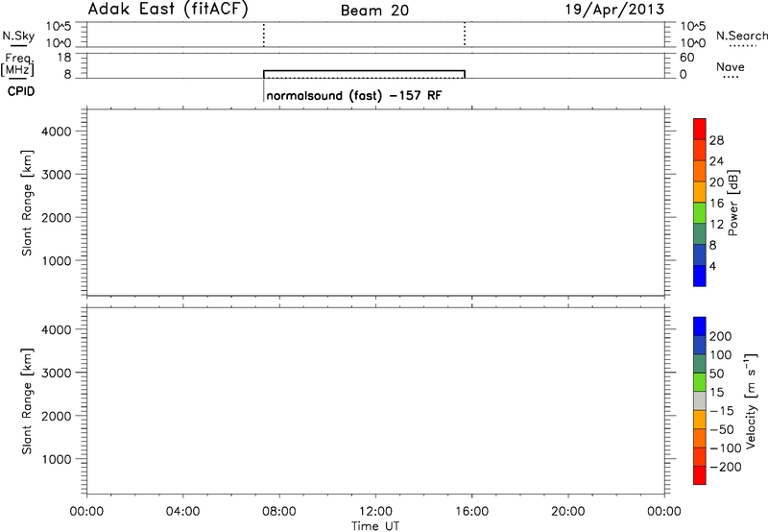Select the '20:00' time tick label
Screen dimensions: 768x532
568,512
